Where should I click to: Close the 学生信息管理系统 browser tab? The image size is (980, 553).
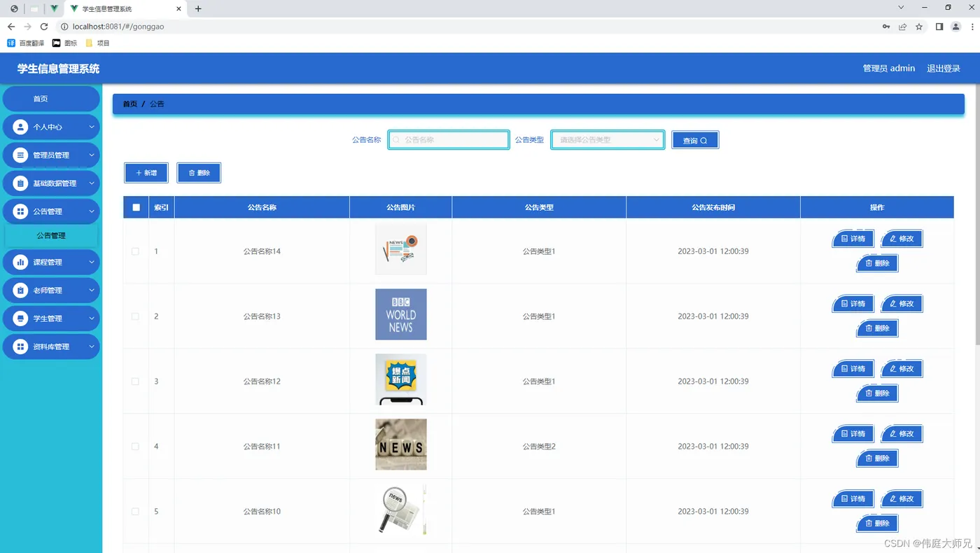click(179, 8)
